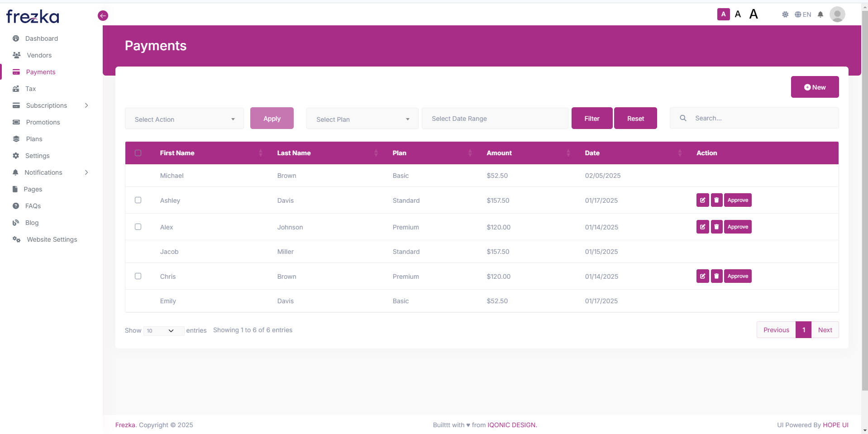Click the Reset filter button
This screenshot has height=434, width=868.
635,118
